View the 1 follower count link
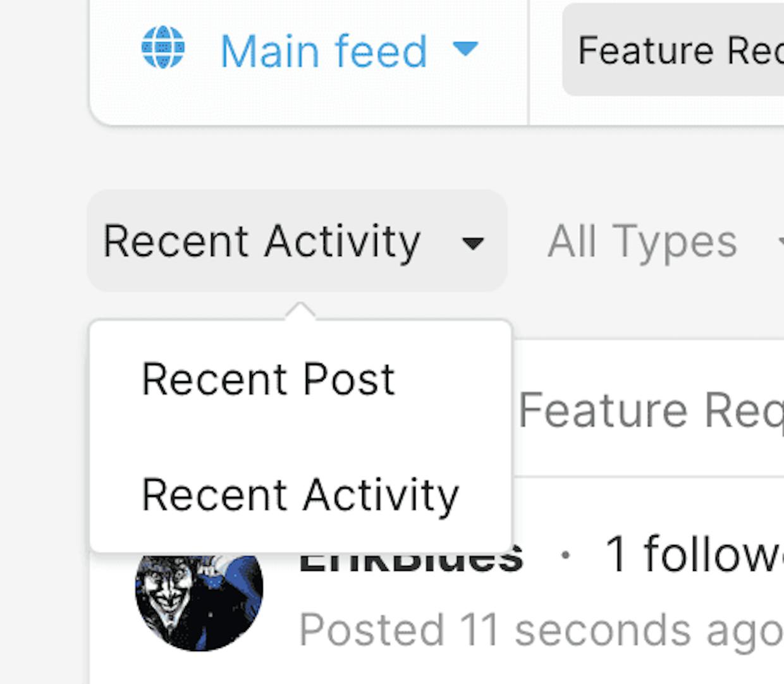The width and height of the screenshot is (784, 684). tap(694, 554)
